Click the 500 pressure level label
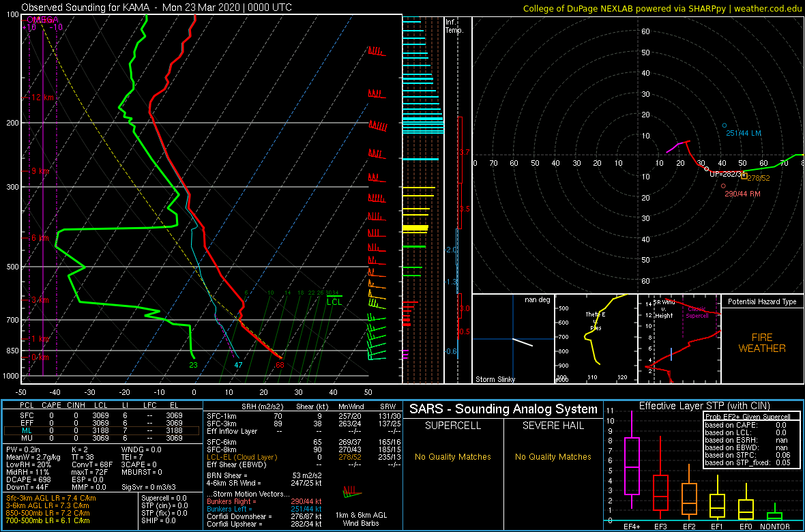The width and height of the screenshot is (805, 532). (x=12, y=267)
